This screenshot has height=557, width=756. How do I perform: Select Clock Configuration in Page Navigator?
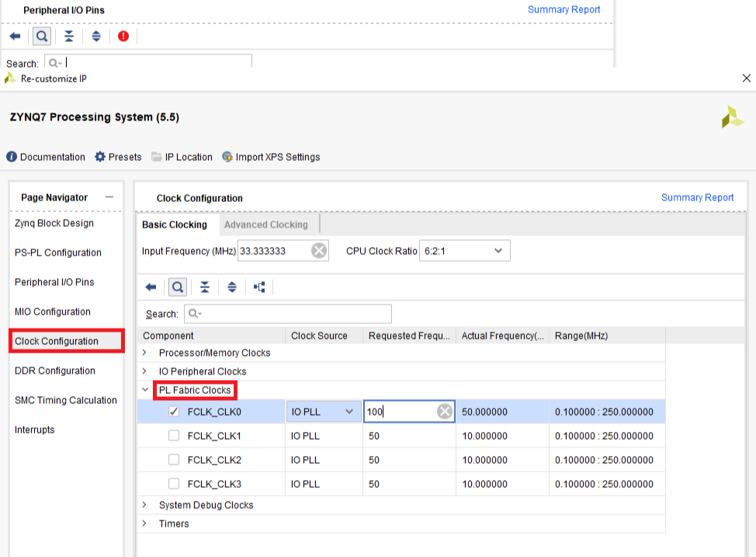[x=67, y=341]
